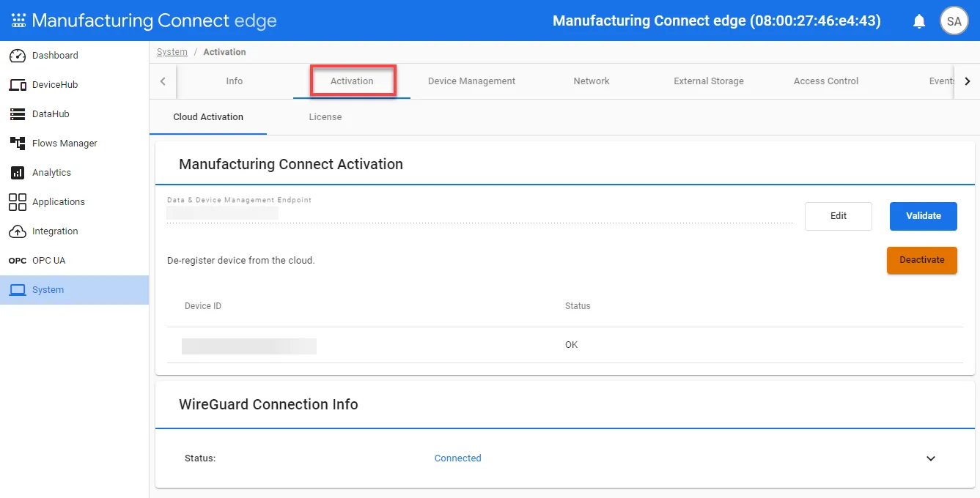Select System in the sidebar
980x498 pixels.
tap(74, 290)
